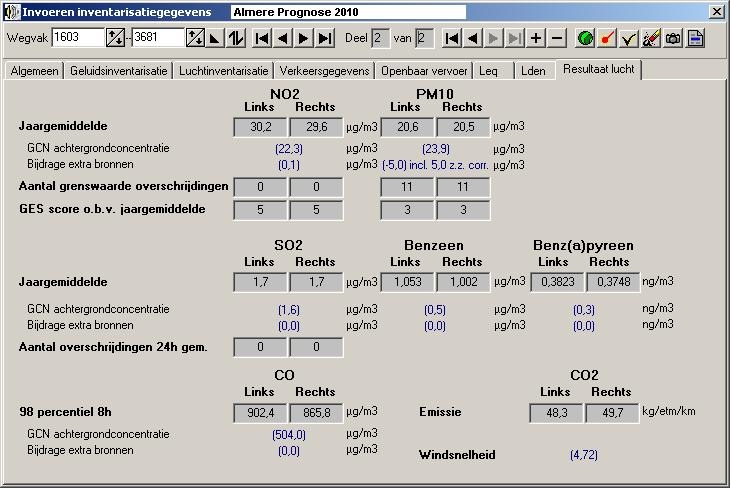The image size is (730, 488).
Task: Click the Deel number field
Action: click(x=380, y=38)
